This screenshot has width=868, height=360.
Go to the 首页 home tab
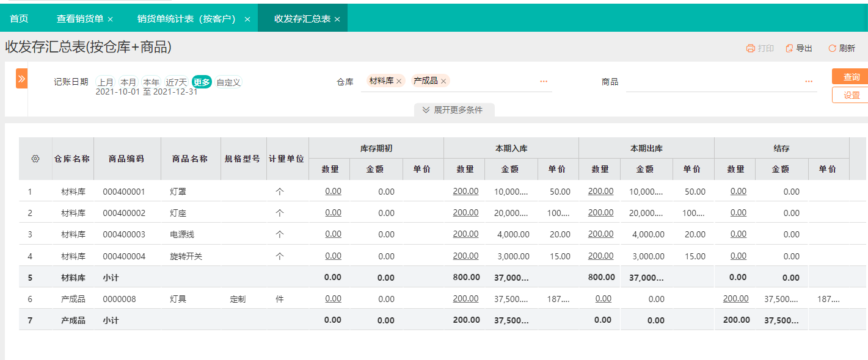[18, 18]
